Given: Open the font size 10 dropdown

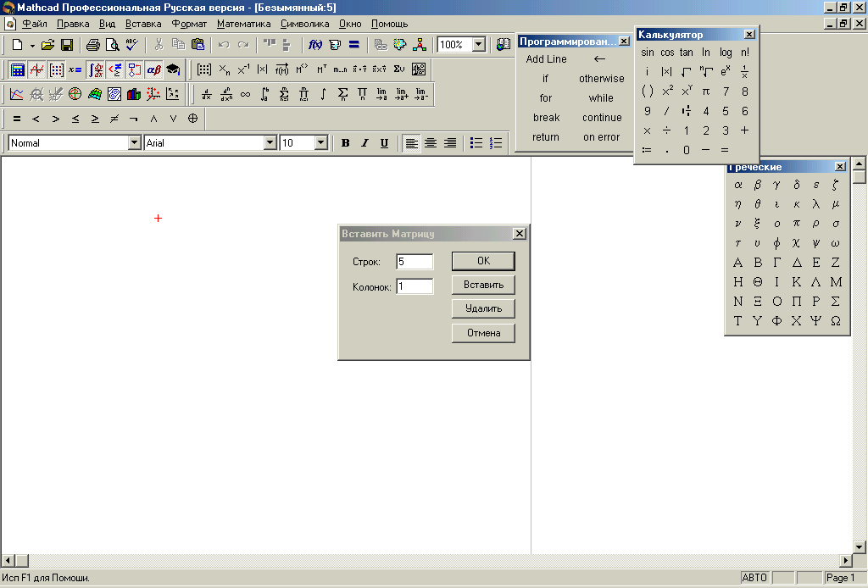Looking at the screenshot, I should click(x=320, y=142).
